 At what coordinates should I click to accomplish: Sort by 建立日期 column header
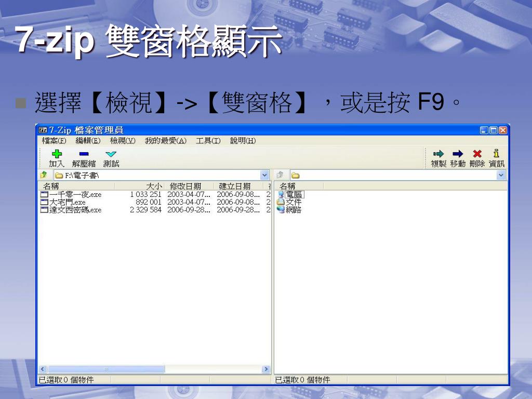tap(239, 186)
